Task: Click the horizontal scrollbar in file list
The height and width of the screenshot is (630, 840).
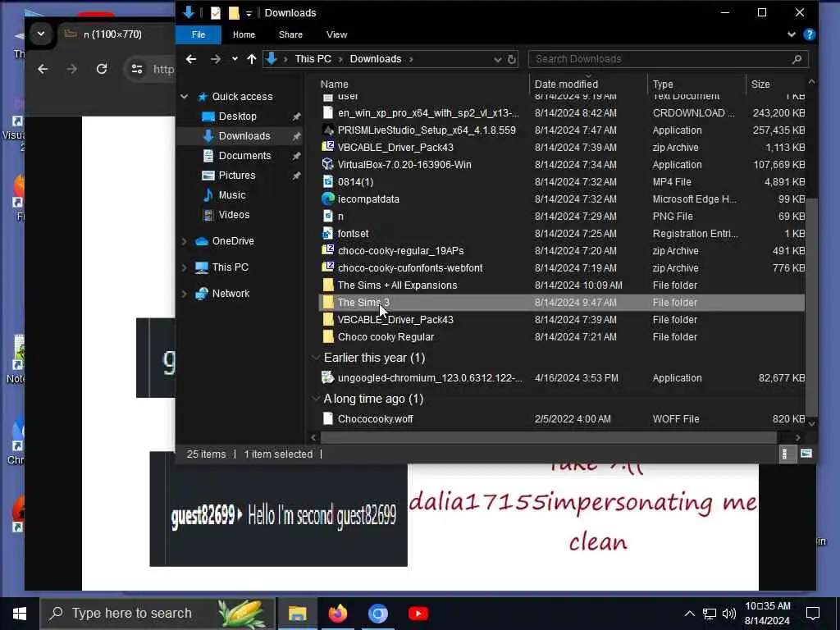Action: click(x=549, y=438)
